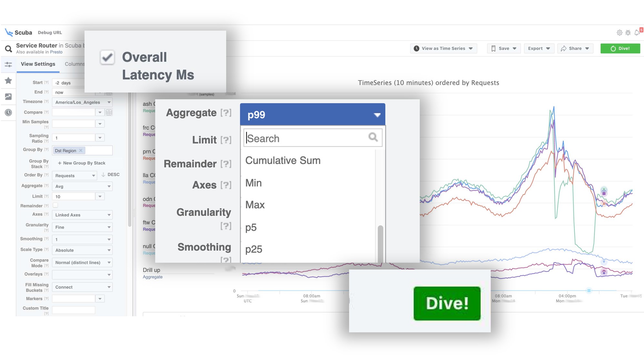
Task: Select View Settings tab
Action: [x=38, y=64]
